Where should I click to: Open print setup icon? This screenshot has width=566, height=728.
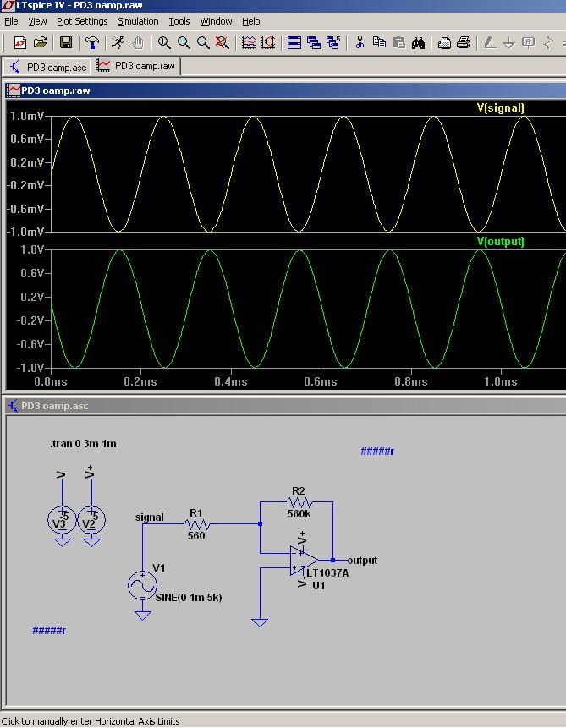pyautogui.click(x=444, y=43)
